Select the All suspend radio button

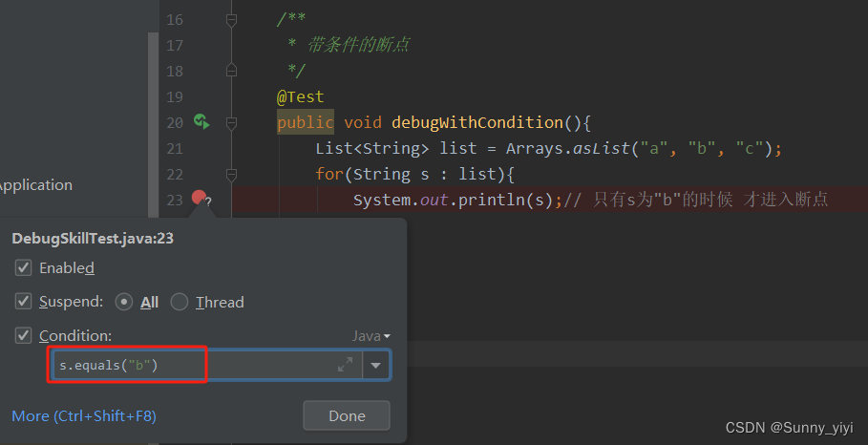click(123, 302)
